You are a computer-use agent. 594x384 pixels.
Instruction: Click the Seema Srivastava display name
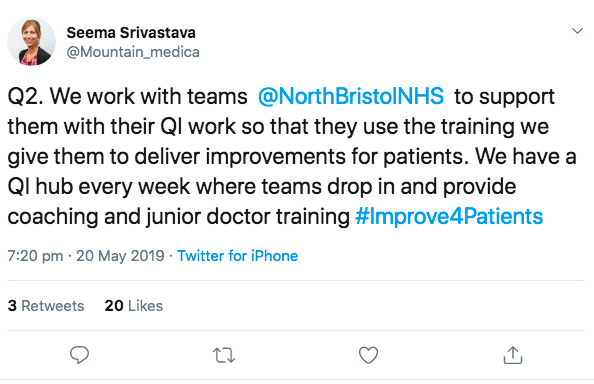[x=131, y=33]
